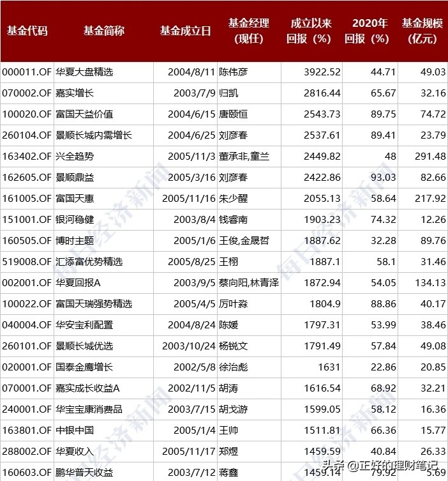Click establishment date 2004/8/24
This screenshot has height=481, width=448.
[191, 325]
